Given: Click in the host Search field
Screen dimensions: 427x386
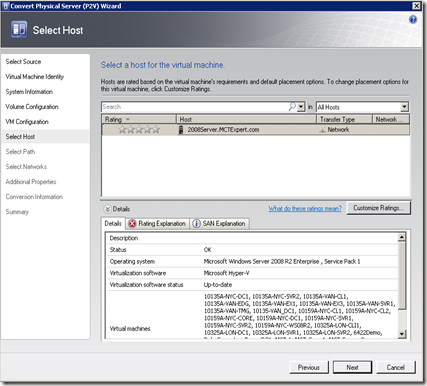Looking at the screenshot, I should (x=194, y=107).
